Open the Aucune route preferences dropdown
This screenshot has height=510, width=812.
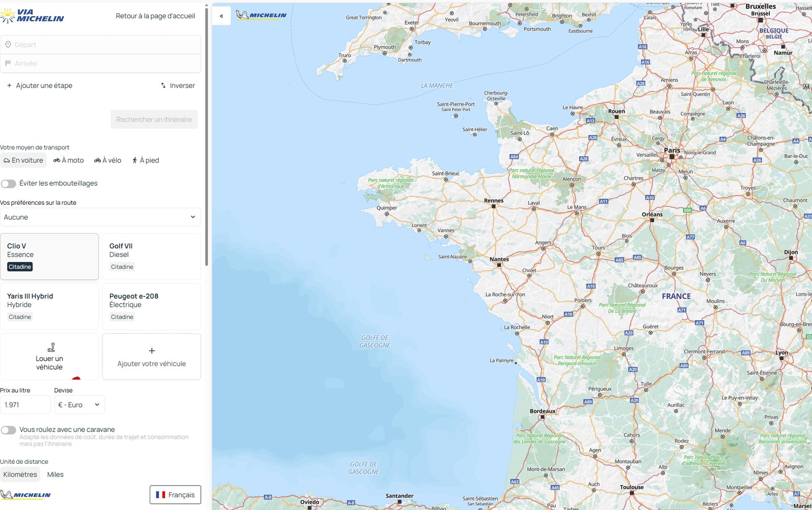pos(100,217)
